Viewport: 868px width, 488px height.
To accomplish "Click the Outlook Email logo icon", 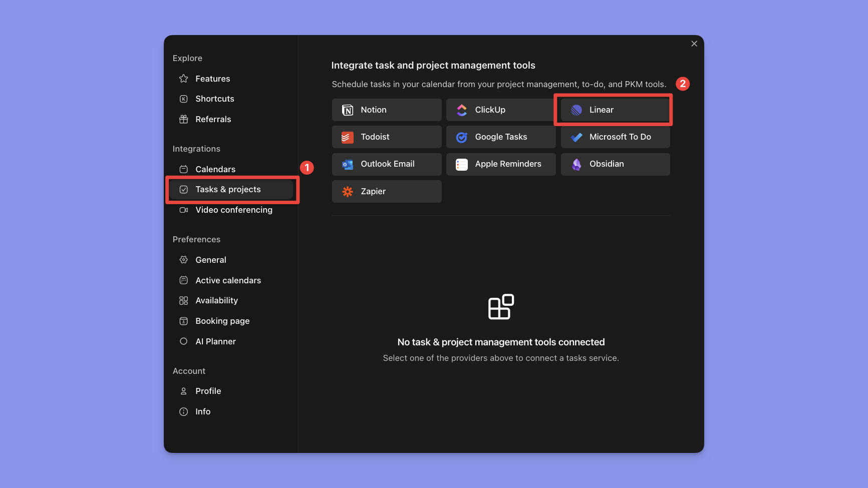I will [348, 164].
